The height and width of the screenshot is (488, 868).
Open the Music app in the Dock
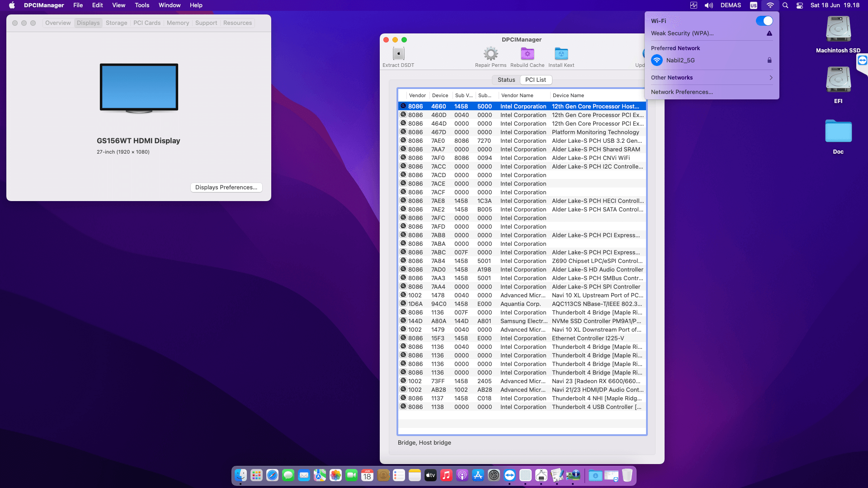[x=446, y=475]
